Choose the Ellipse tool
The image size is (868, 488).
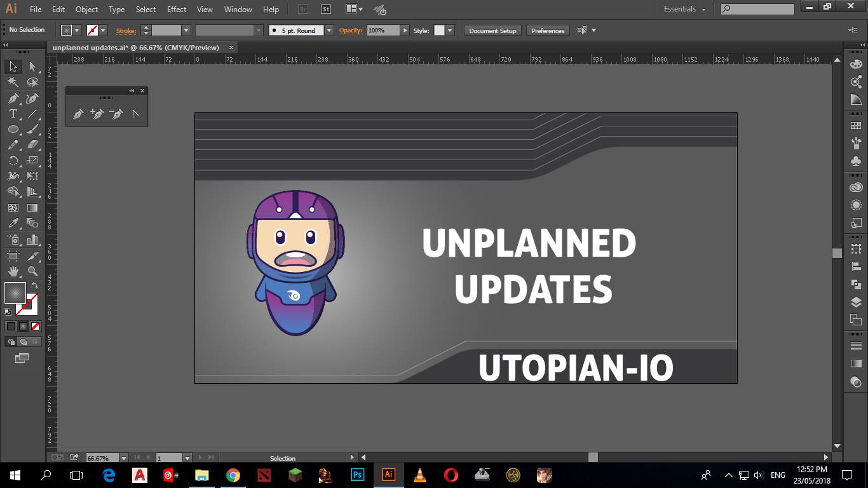13,129
